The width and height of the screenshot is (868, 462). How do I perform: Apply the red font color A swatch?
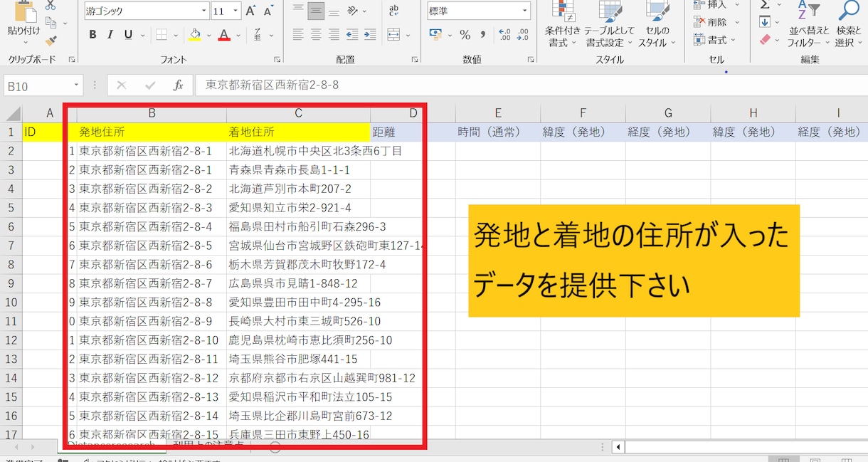point(224,35)
